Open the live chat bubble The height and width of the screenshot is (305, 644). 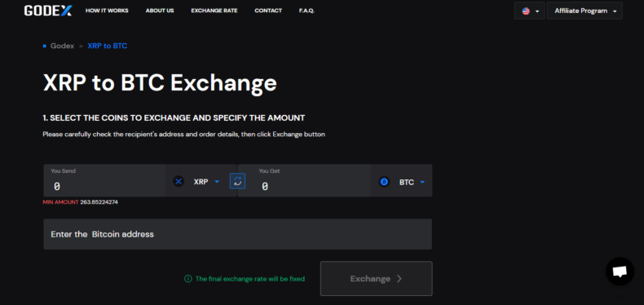[620, 272]
